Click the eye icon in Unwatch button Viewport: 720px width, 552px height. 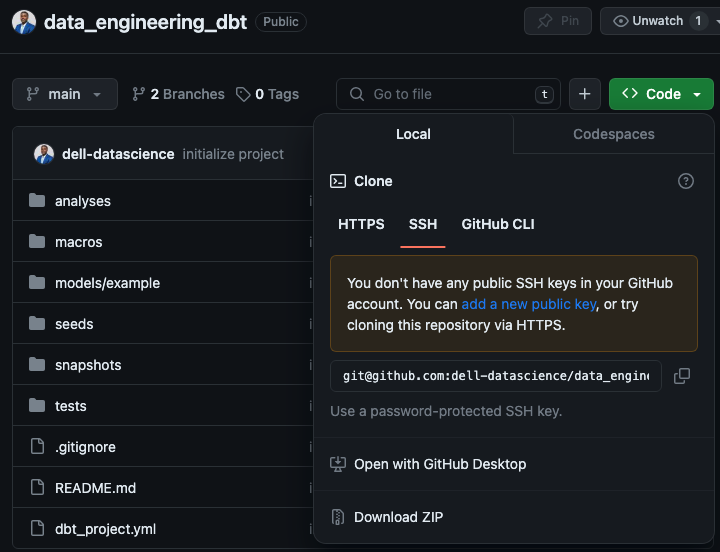coord(620,21)
